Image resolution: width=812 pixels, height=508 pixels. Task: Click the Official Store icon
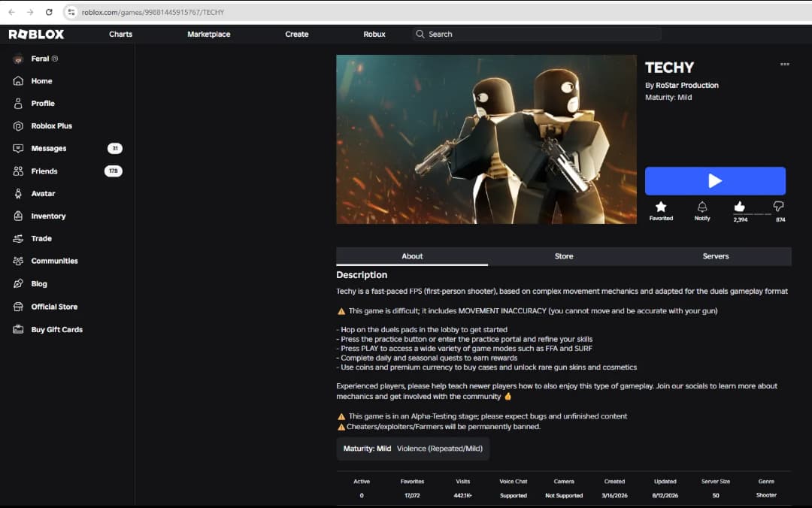click(18, 307)
